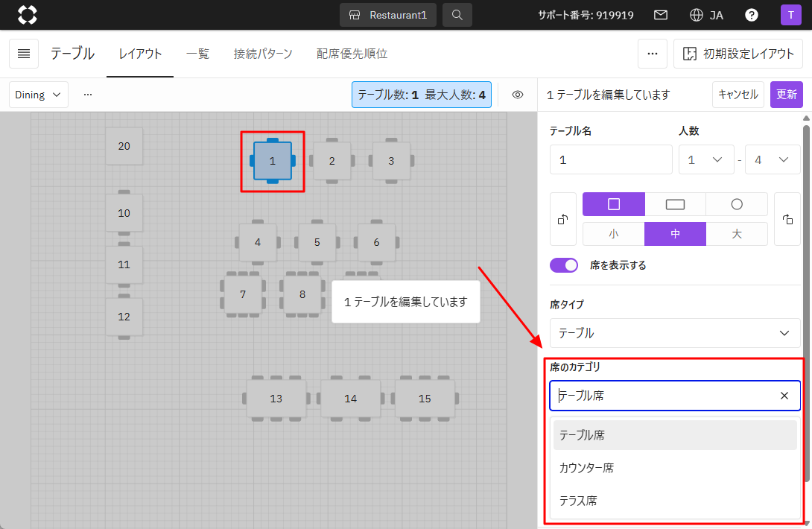The height and width of the screenshot is (529, 812).
Task: Open the help question mark icon
Action: coord(751,15)
